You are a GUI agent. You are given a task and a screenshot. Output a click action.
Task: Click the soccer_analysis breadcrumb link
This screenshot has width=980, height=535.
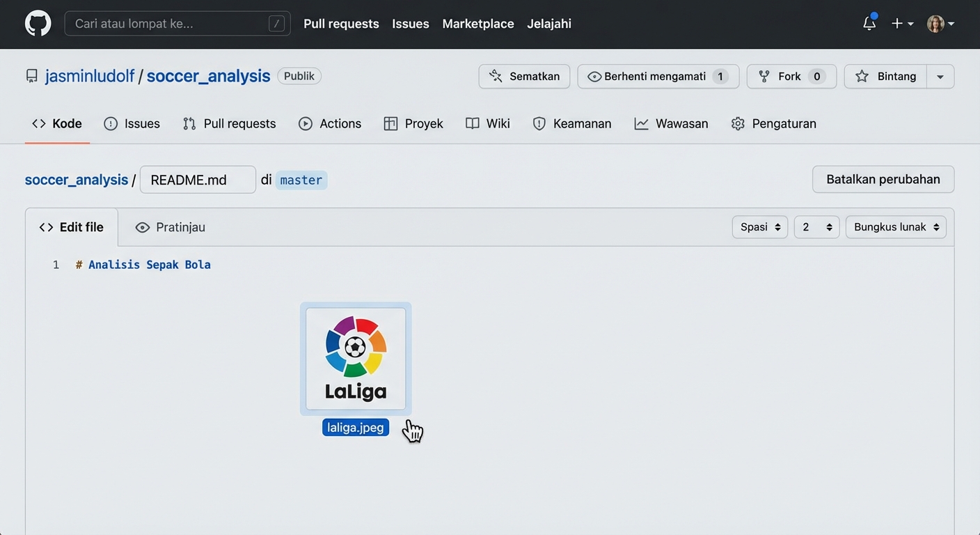tap(77, 180)
